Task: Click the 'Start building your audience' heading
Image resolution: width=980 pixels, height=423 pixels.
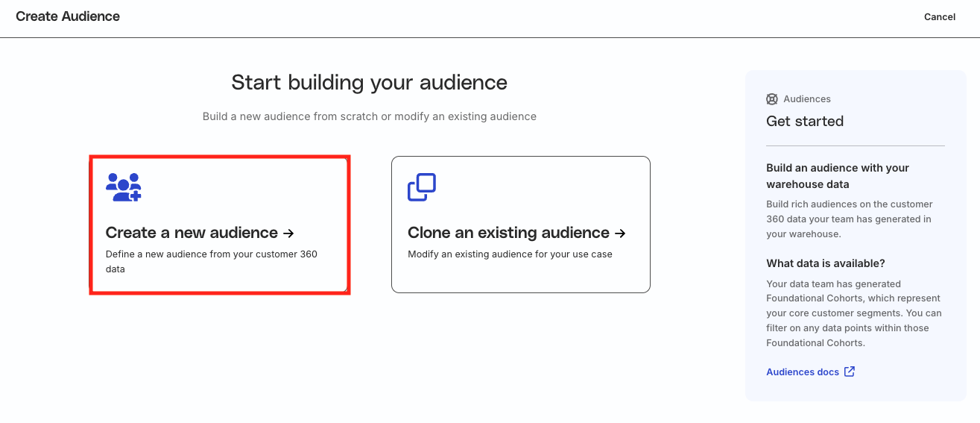Action: click(x=369, y=82)
